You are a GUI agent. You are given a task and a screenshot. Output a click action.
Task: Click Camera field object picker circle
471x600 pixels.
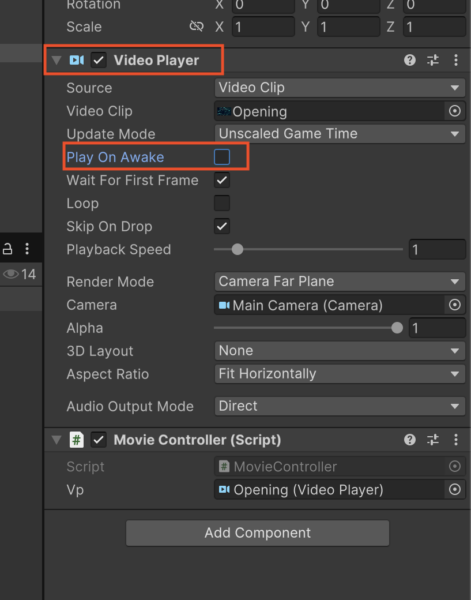click(x=455, y=305)
